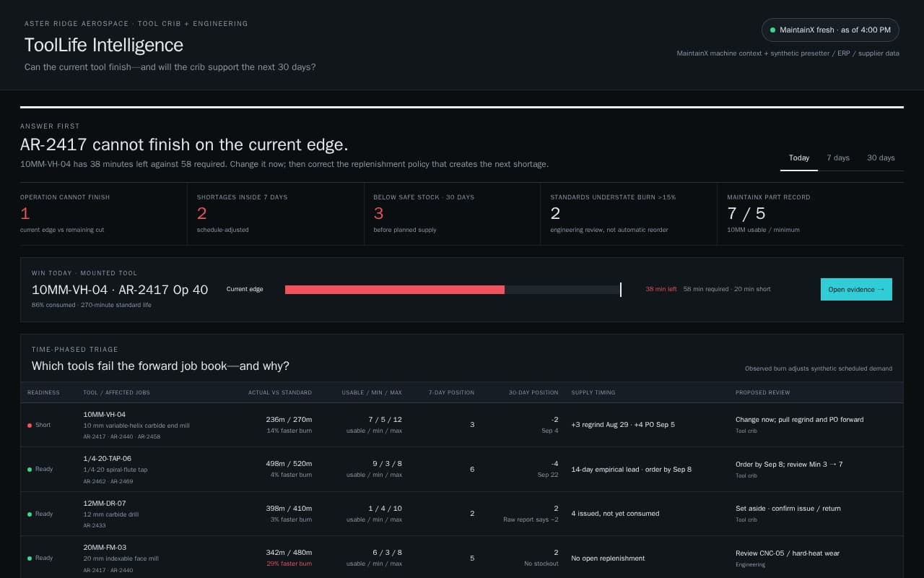
Task: Click 'Set aside · confirm issue / return'
Action: coord(788,509)
